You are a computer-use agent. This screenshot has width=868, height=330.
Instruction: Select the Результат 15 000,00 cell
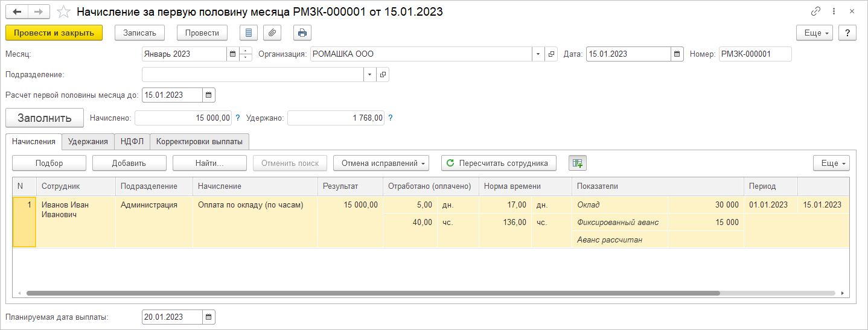pos(350,221)
